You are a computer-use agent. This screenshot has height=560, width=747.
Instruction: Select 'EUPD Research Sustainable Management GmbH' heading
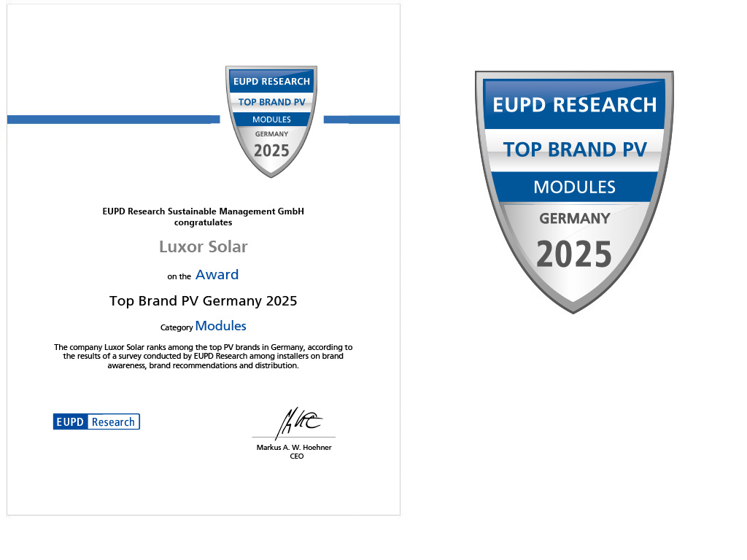(203, 211)
